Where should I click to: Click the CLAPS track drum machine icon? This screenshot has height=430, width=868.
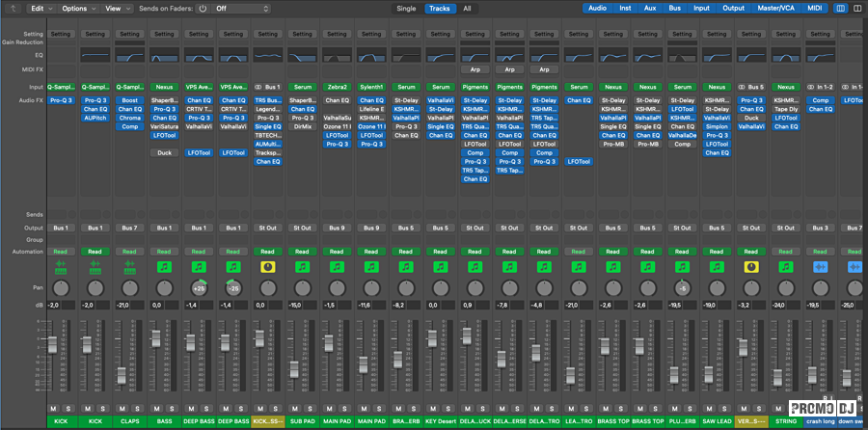coord(129,266)
